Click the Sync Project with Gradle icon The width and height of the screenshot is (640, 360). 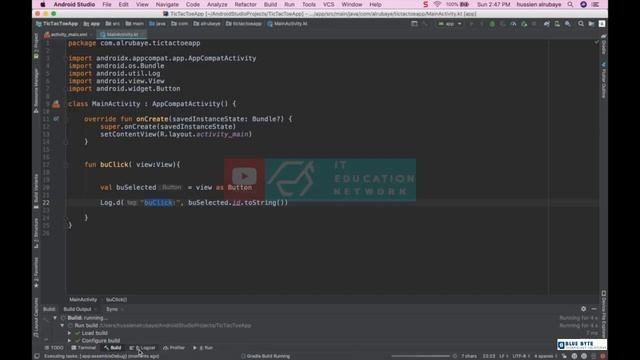click(x=547, y=24)
